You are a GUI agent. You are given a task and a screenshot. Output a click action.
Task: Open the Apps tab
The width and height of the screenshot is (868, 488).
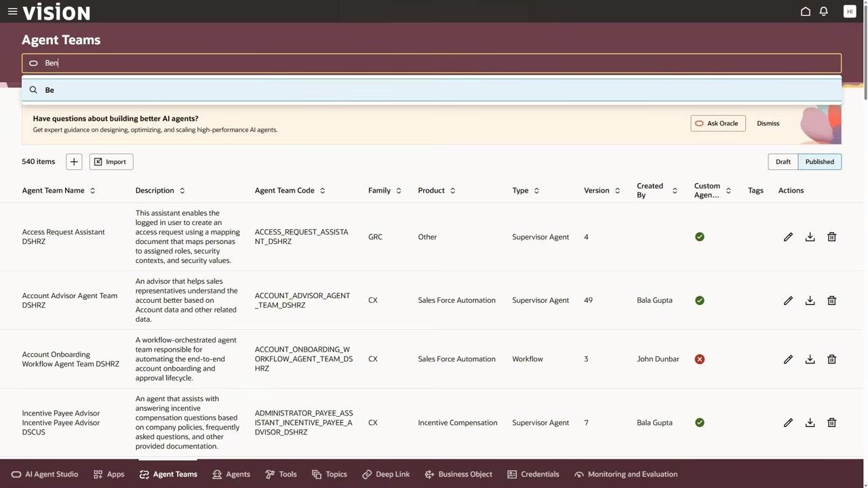point(108,474)
